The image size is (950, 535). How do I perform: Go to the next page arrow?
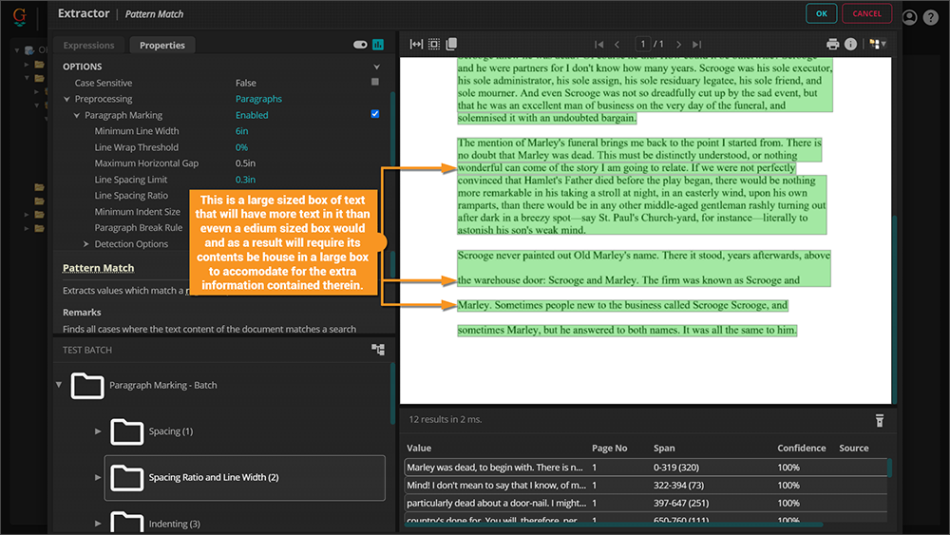679,44
